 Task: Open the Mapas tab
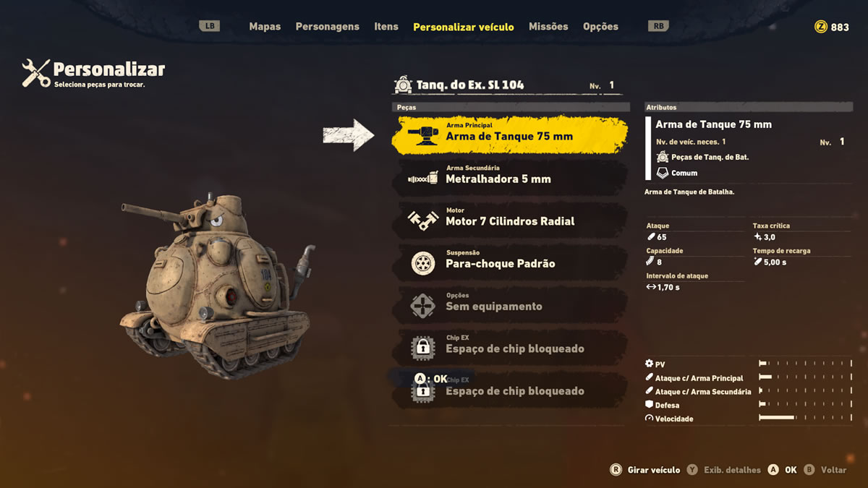pyautogui.click(x=265, y=27)
